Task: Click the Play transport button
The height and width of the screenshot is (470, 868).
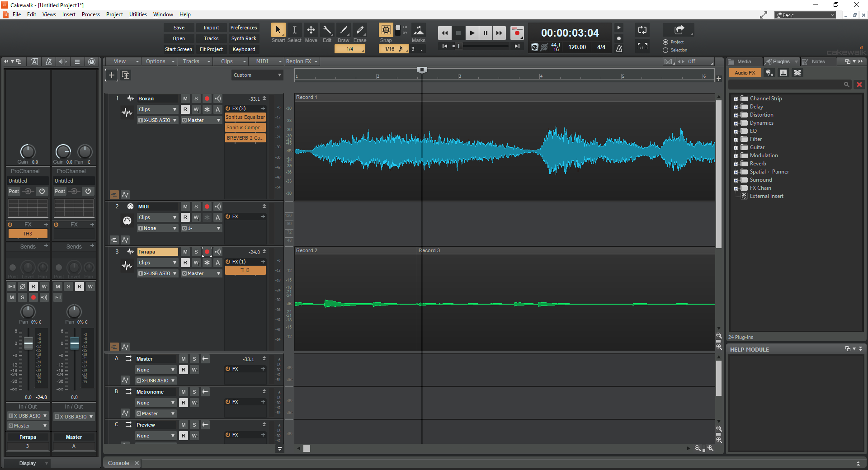Action: coord(472,33)
